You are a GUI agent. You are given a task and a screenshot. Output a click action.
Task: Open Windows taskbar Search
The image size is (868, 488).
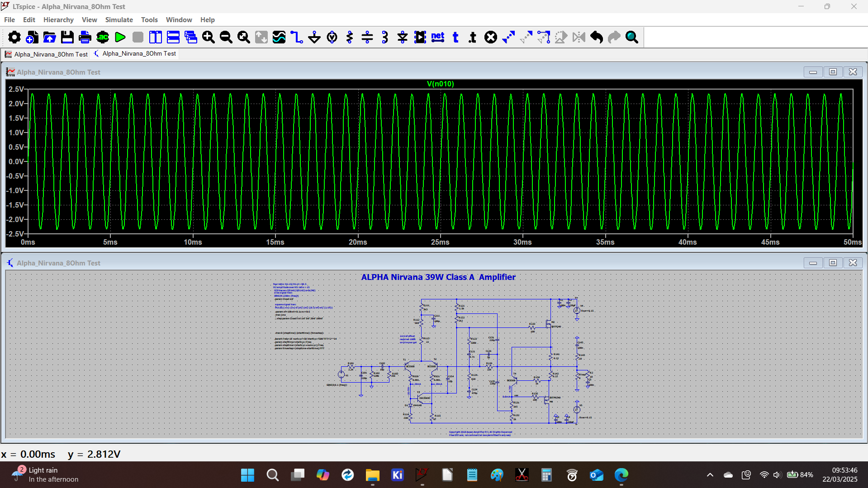point(272,475)
